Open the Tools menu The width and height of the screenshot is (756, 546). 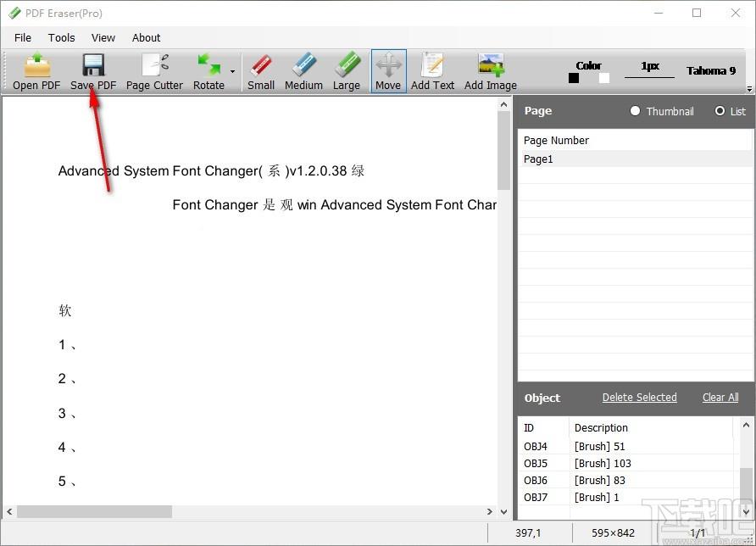click(x=61, y=37)
